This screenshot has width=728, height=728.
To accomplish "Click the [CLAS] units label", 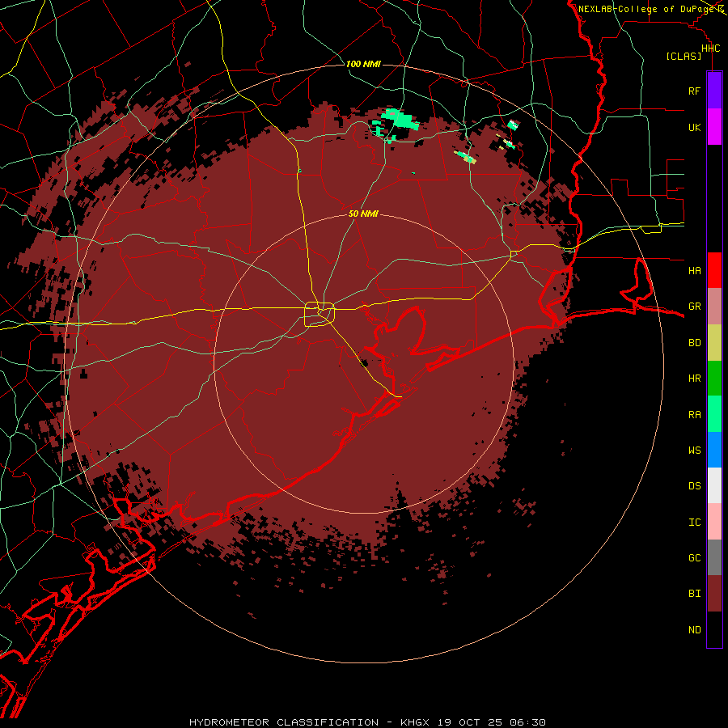I will [684, 56].
